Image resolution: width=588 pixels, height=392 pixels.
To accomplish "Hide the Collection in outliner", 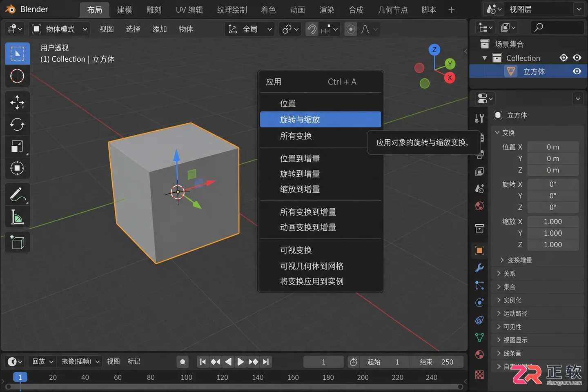I will [577, 58].
